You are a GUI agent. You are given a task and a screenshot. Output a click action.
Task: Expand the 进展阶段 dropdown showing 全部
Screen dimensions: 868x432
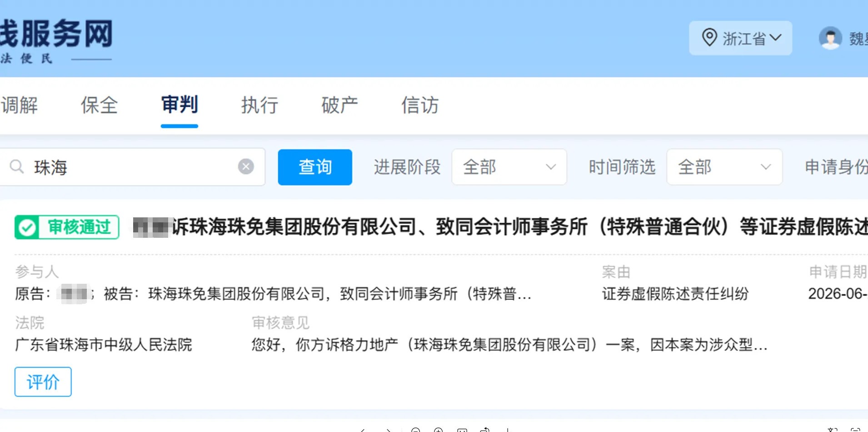coord(509,167)
